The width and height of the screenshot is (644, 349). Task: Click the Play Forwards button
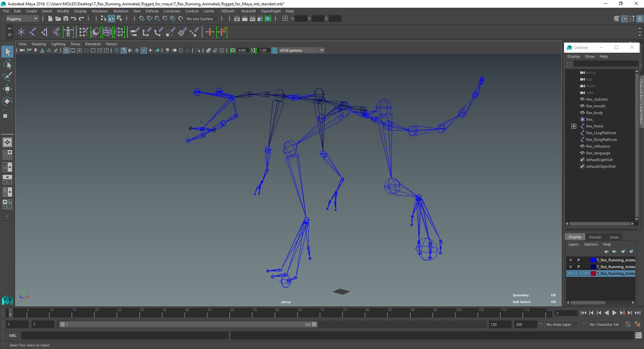click(x=614, y=313)
